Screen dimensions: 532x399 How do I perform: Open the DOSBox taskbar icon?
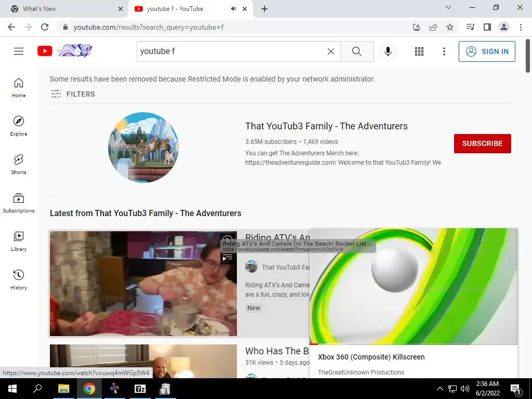(x=115, y=389)
